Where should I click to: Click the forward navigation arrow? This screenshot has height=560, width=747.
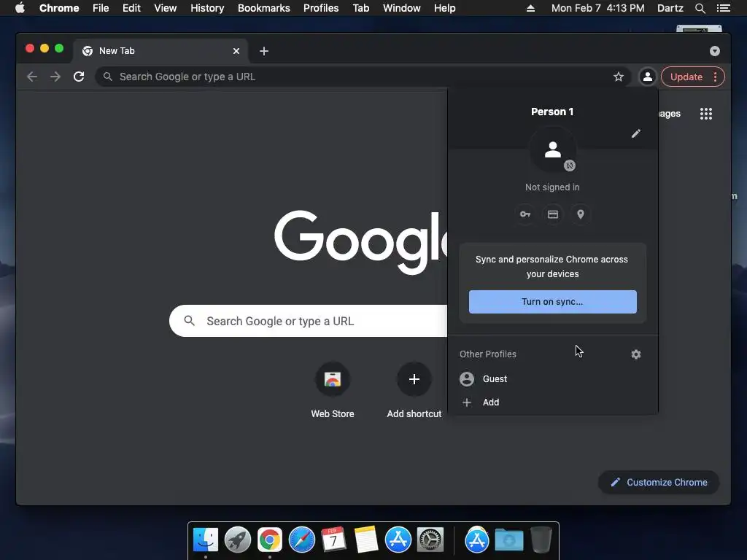tap(55, 77)
